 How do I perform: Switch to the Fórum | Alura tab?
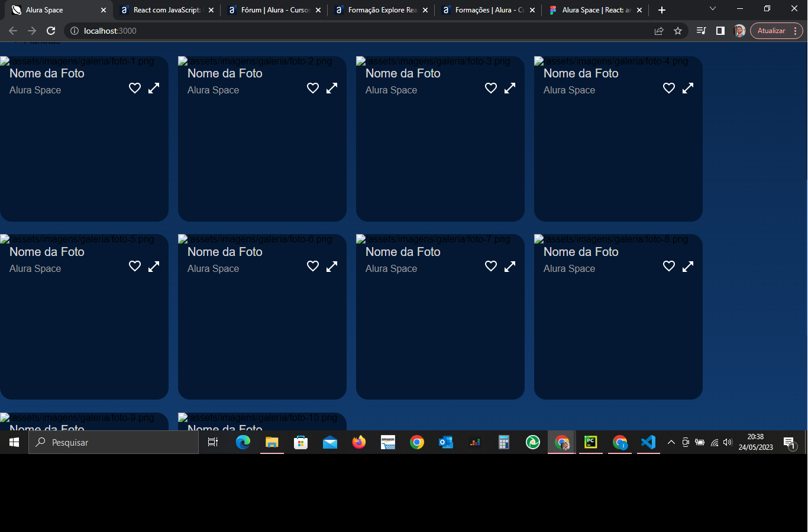click(x=274, y=10)
